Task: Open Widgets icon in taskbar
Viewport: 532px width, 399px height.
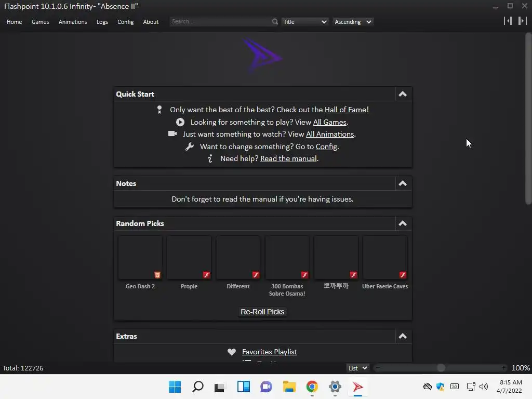Action: pyautogui.click(x=243, y=387)
